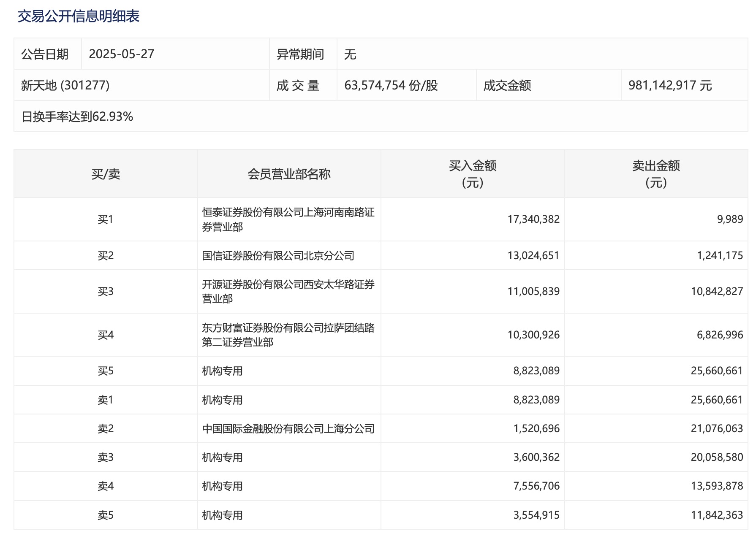This screenshot has height=536, width=756.
Task: Click 机构专用 in the 买5 row
Action: (x=222, y=371)
